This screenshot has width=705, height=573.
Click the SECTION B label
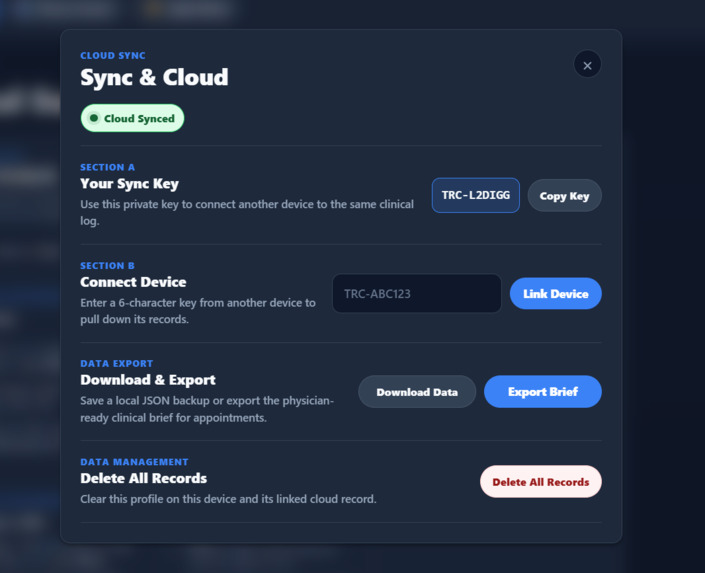pyautogui.click(x=107, y=266)
